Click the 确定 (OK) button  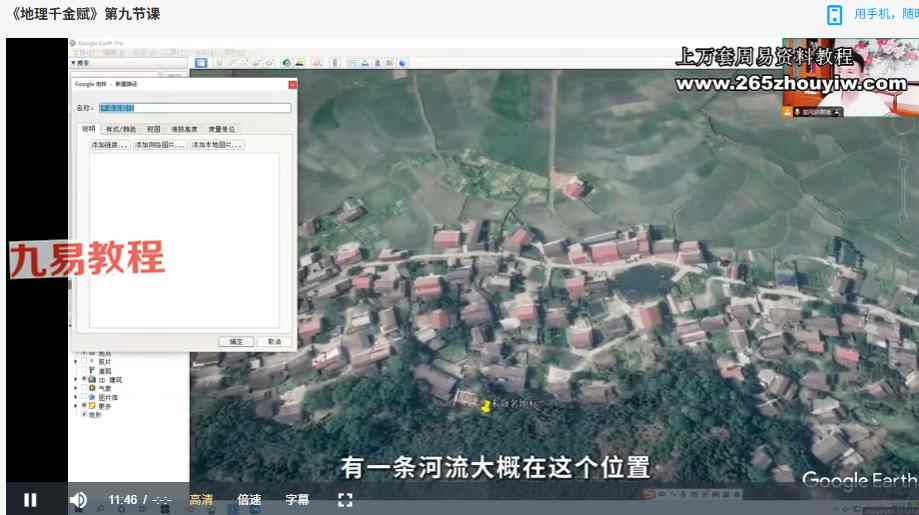tap(236, 341)
